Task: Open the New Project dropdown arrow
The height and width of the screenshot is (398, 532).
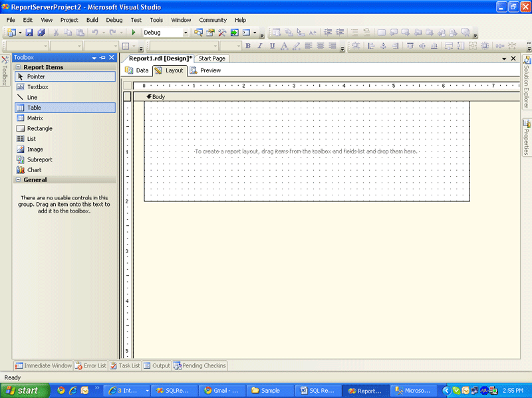Action: [20, 33]
